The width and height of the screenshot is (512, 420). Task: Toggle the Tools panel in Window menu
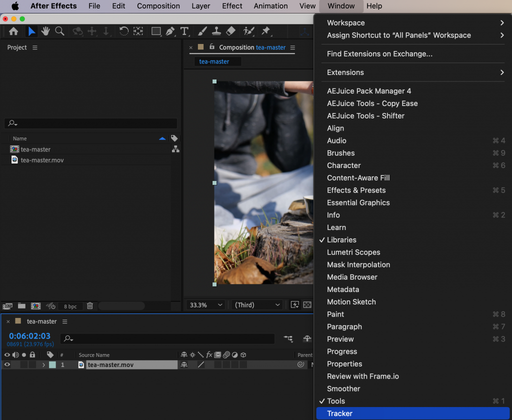tap(336, 401)
